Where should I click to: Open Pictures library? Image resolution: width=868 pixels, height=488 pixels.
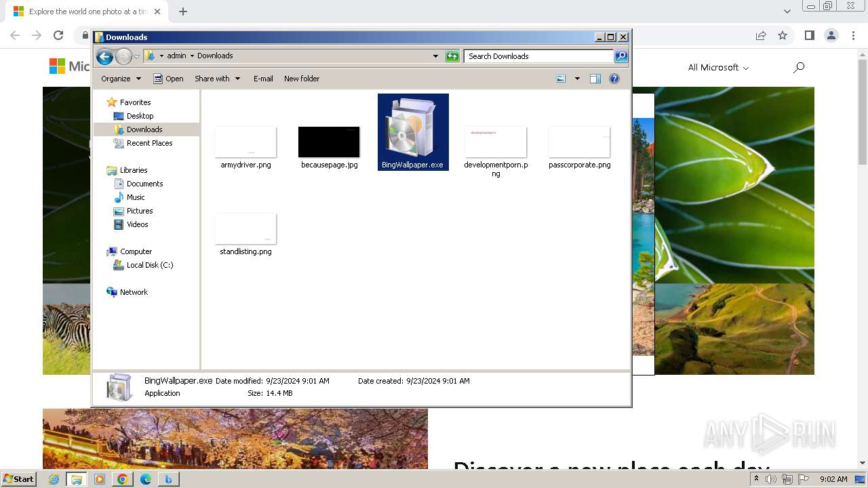tap(140, 211)
